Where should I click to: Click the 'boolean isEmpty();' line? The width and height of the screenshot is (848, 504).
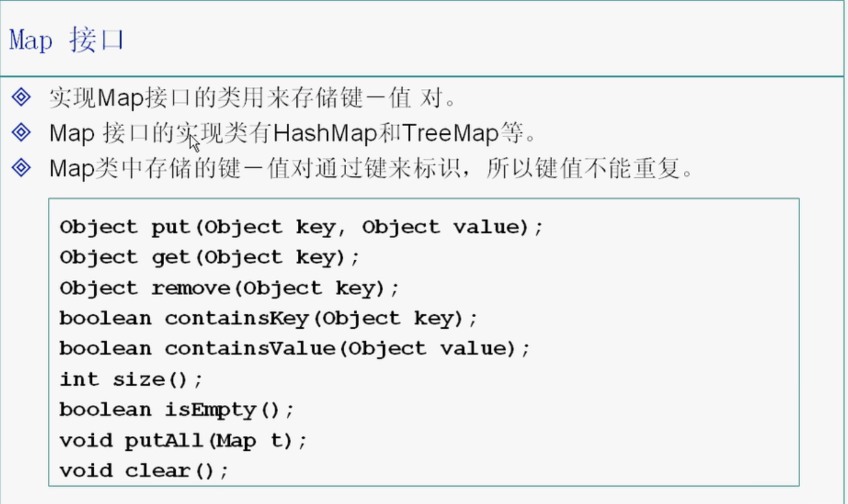pyautogui.click(x=177, y=410)
